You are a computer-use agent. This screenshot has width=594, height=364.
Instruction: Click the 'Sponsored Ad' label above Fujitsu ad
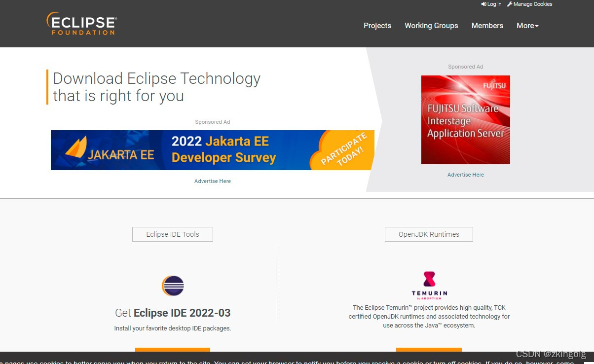(466, 67)
